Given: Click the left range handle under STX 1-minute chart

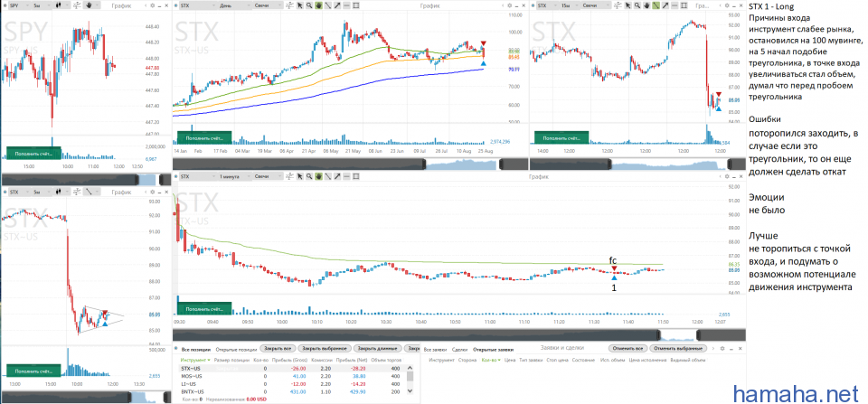Looking at the screenshot, I should pyautogui.click(x=660, y=334).
